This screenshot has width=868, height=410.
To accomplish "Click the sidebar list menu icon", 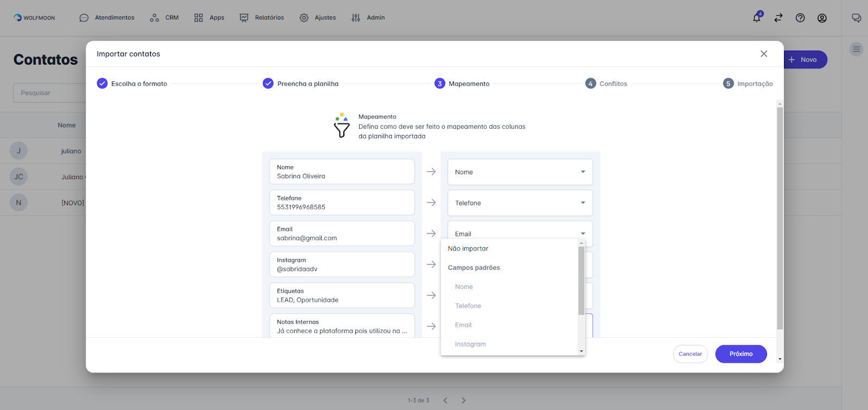I will 857,49.
